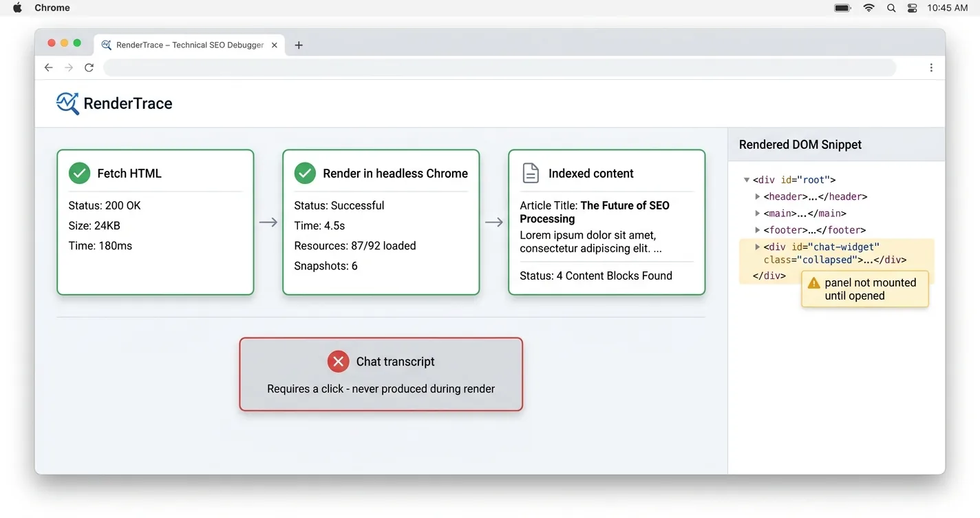This screenshot has height=518, width=980.
Task: Go back with the browser back arrow
Action: tap(48, 68)
